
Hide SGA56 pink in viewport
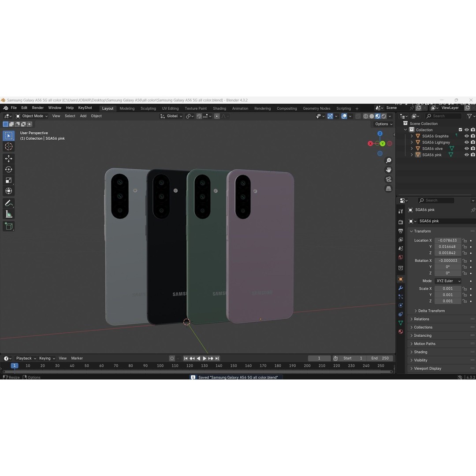[467, 155]
